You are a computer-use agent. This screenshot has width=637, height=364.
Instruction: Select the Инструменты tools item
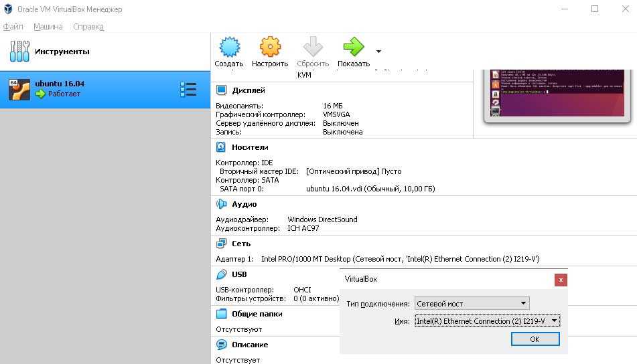point(62,52)
